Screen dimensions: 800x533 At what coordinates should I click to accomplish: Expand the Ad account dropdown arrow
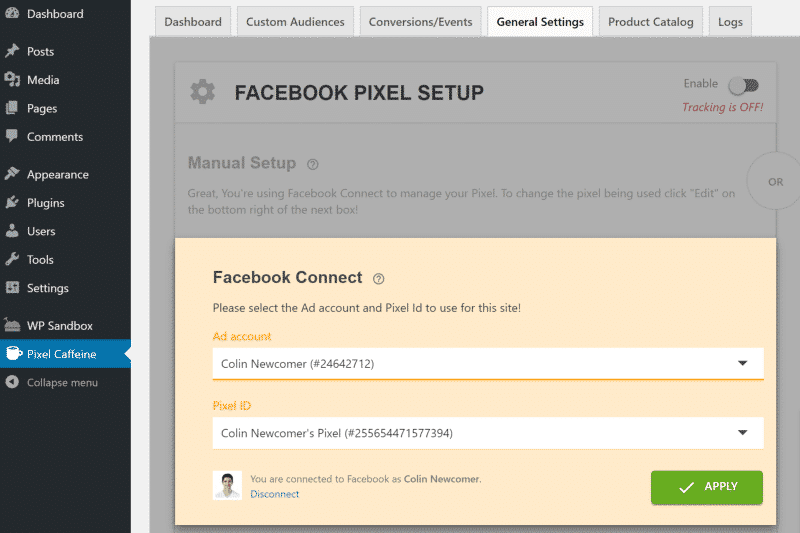pyautogui.click(x=743, y=363)
